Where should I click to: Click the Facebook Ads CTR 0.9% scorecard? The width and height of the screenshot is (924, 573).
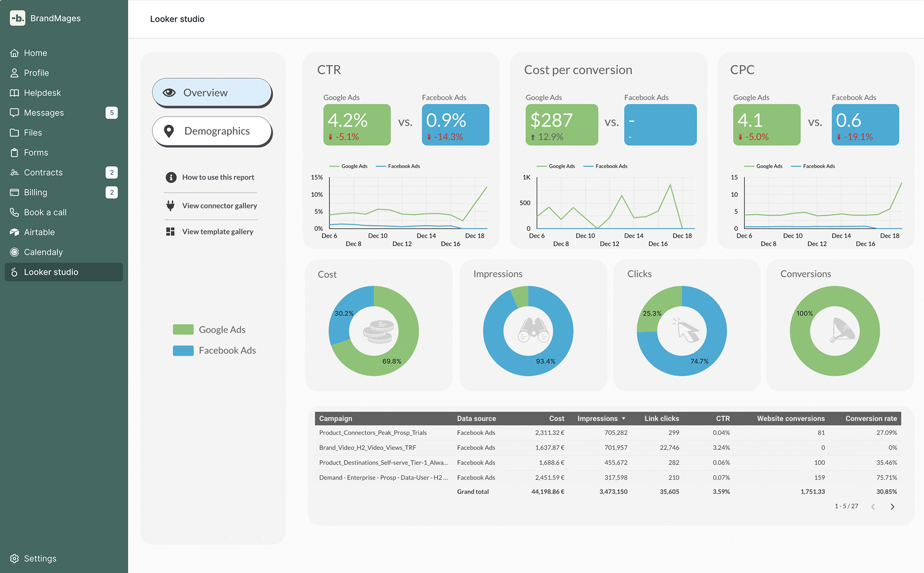click(455, 125)
